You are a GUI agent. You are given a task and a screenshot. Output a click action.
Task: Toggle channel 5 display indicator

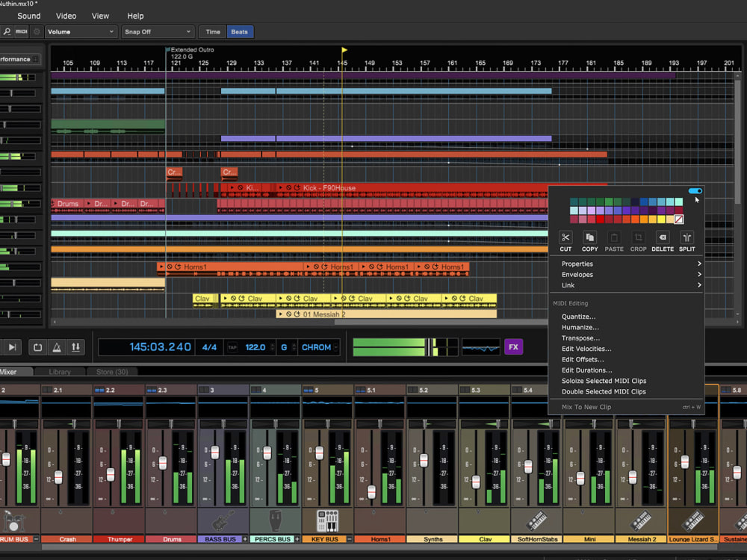pos(309,390)
